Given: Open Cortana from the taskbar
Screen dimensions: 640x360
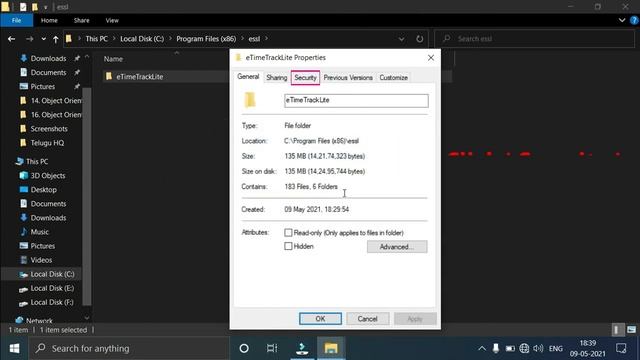Looking at the screenshot, I should click(x=244, y=349).
